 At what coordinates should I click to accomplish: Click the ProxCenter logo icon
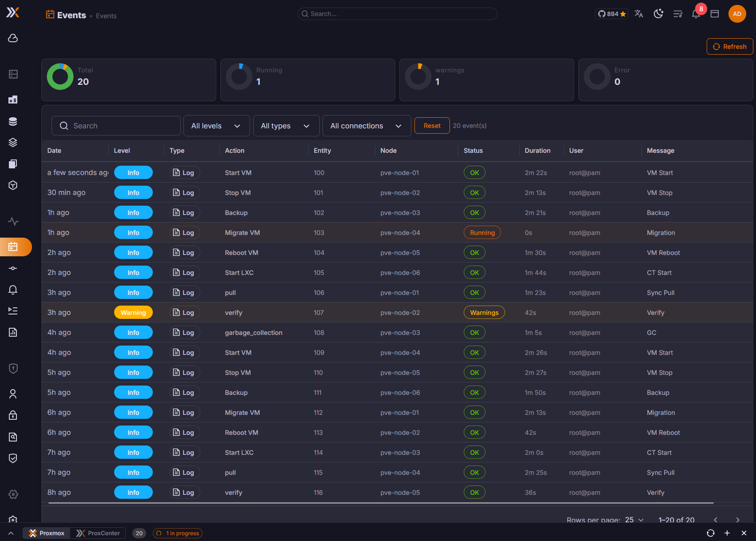tap(13, 12)
